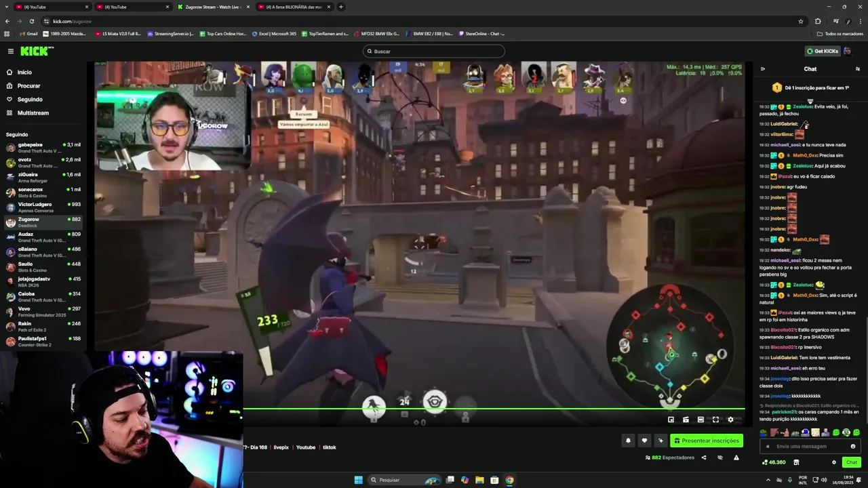This screenshot has width=868, height=488.
Task: Open Seguindo in the sidebar
Action: click(x=30, y=99)
